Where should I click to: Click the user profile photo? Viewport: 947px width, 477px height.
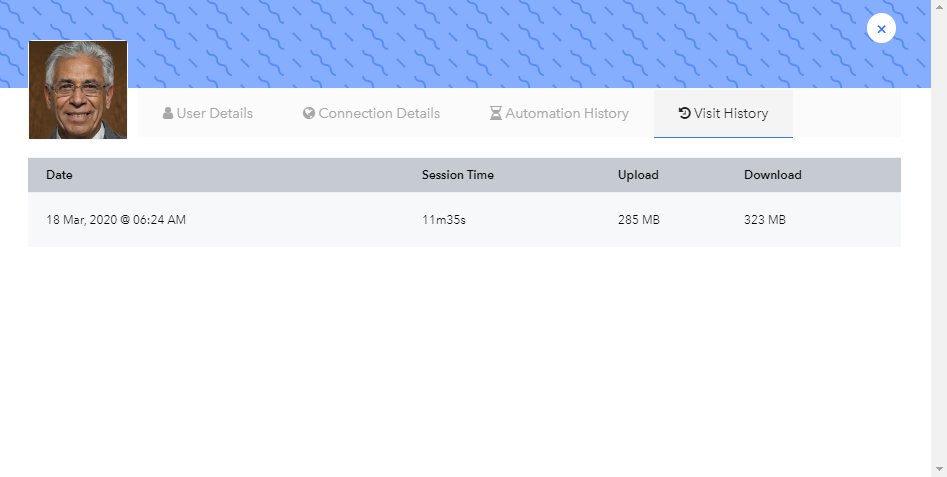coord(78,90)
